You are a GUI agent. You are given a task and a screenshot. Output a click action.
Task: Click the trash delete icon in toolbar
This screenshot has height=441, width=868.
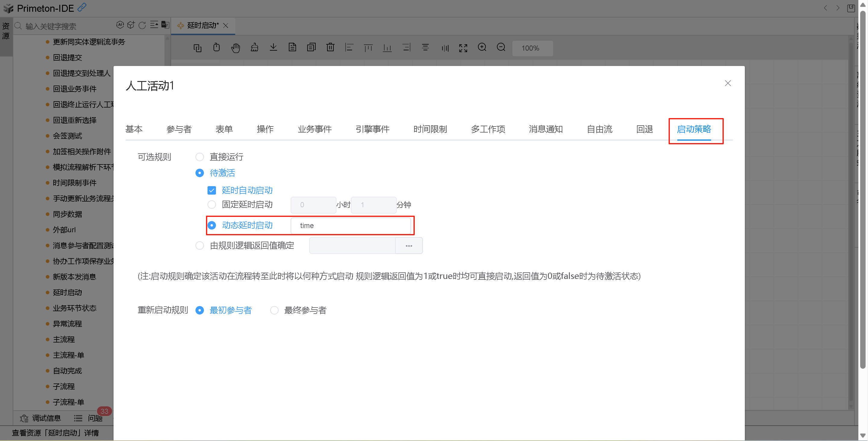coord(330,48)
